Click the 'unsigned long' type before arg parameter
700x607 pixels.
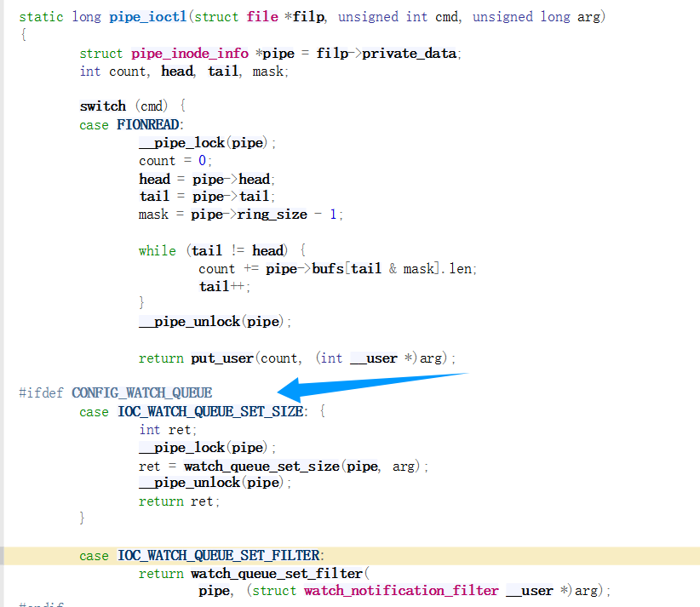(521, 17)
